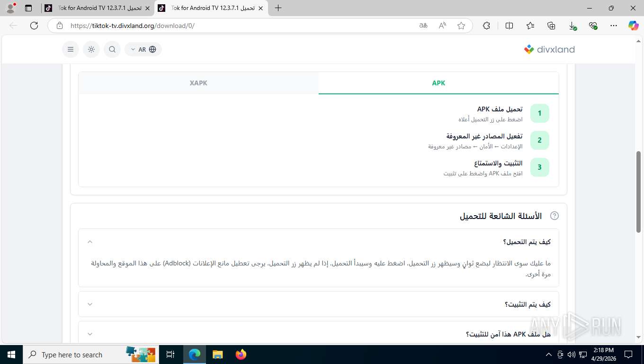This screenshot has width=644, height=364.
Task: Click the browser refresh button
Action: coord(34,26)
